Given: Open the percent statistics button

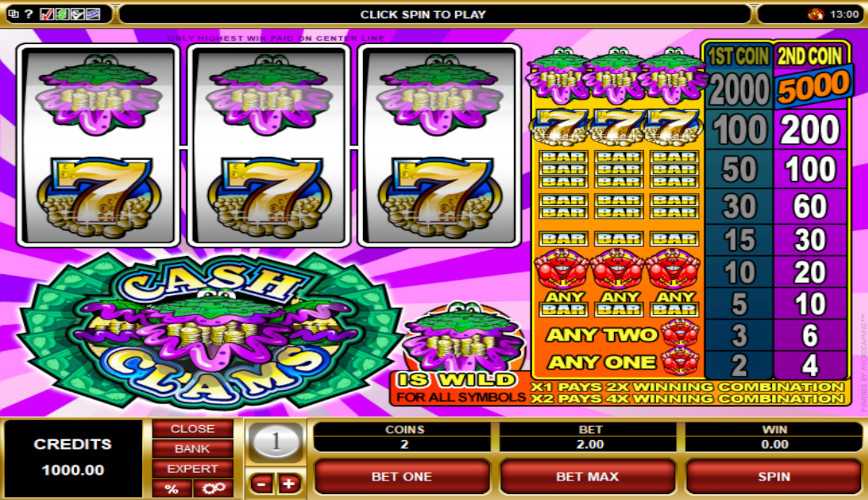Looking at the screenshot, I should point(172,488).
